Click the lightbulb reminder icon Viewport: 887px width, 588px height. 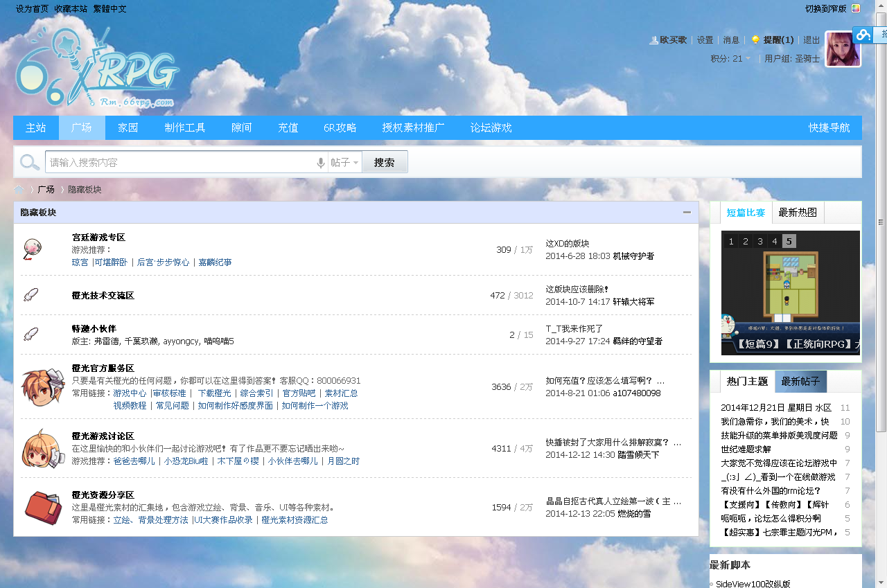tap(755, 40)
